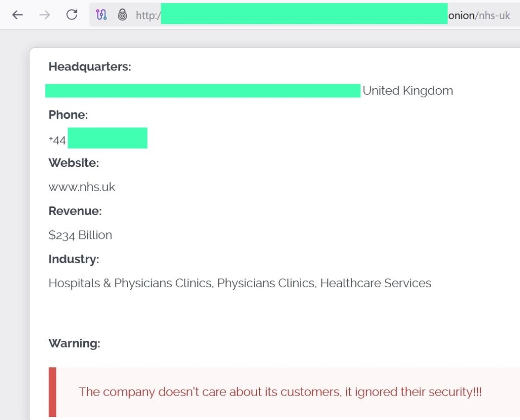
Task: Reload the current onion page
Action: click(72, 15)
